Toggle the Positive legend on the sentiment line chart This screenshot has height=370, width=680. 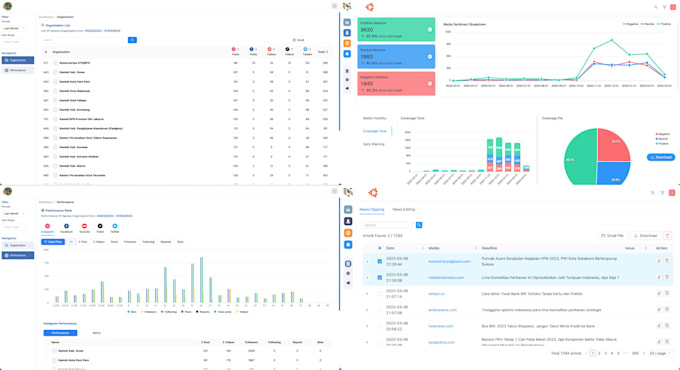tap(664, 24)
